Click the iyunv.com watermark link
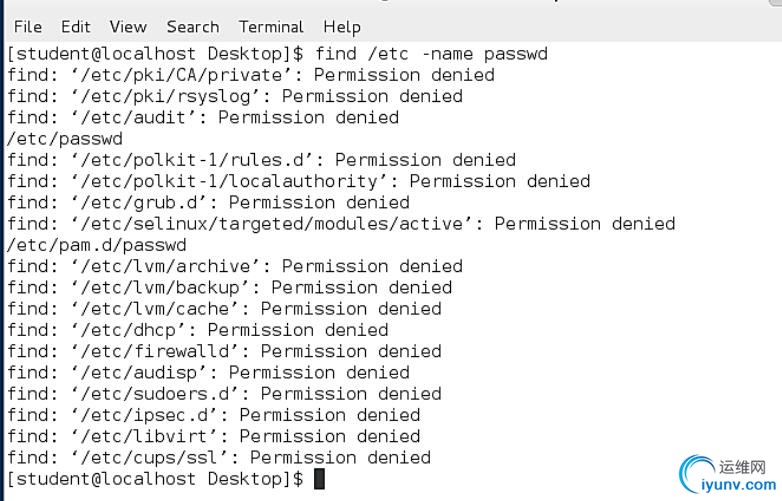Image resolution: width=782 pixels, height=501 pixels. coord(739,485)
